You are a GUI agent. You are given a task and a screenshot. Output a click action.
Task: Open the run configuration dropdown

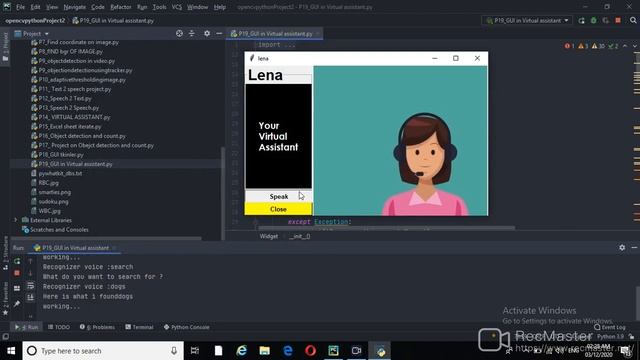527,20
